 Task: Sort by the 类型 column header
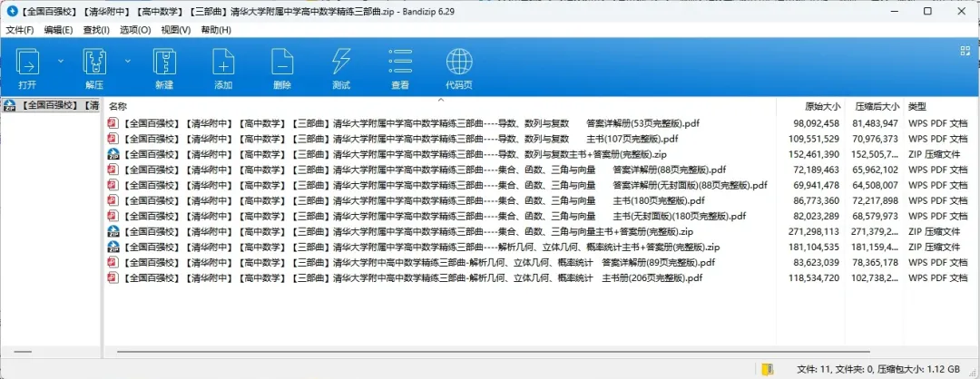pos(917,106)
